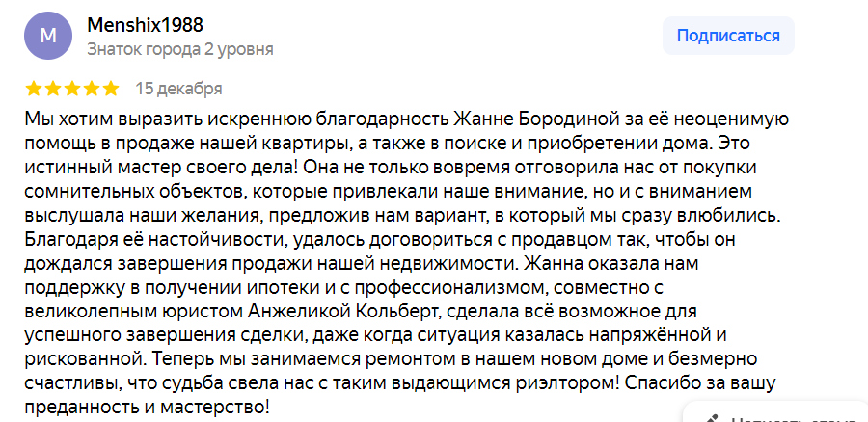
Task: Click the closing words преданность и мастерство
Action: 147,408
